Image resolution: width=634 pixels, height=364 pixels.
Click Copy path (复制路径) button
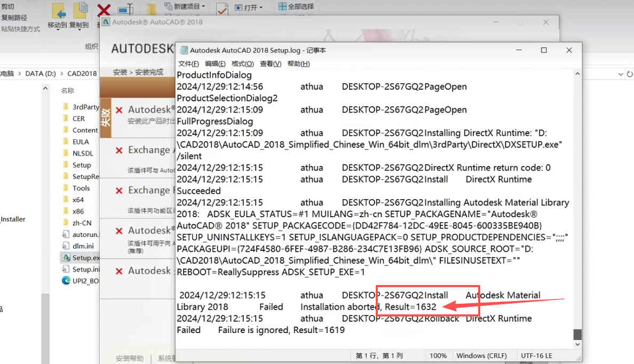[14, 18]
